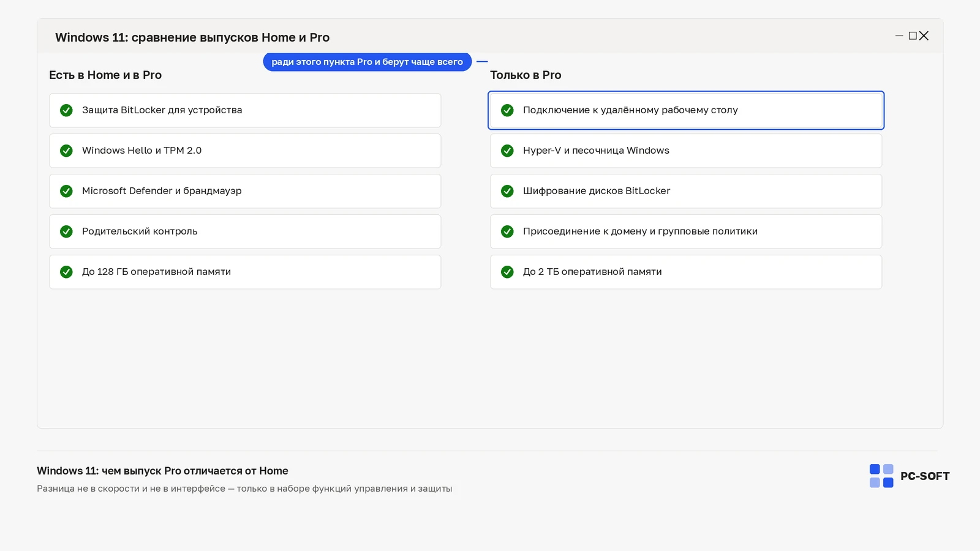Screen dimensions: 980x551
Task: Minimize the Windows 11 comparison window
Action: [x=899, y=36]
